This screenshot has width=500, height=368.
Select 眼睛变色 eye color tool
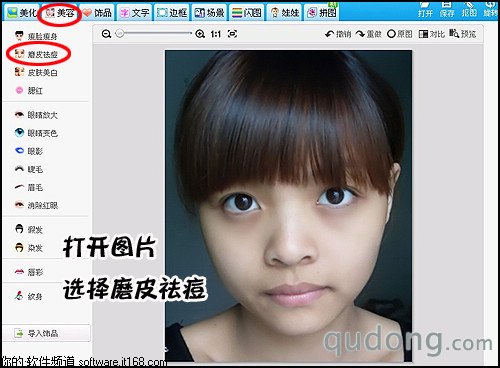pyautogui.click(x=36, y=133)
